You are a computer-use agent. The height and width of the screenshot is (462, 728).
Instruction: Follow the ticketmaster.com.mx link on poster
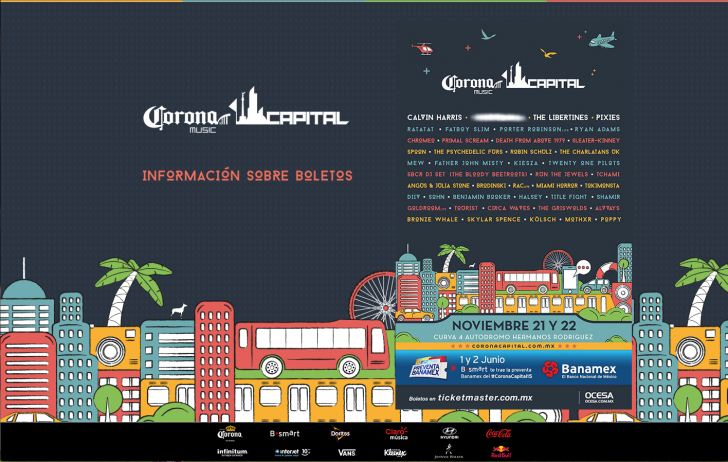coord(485,397)
